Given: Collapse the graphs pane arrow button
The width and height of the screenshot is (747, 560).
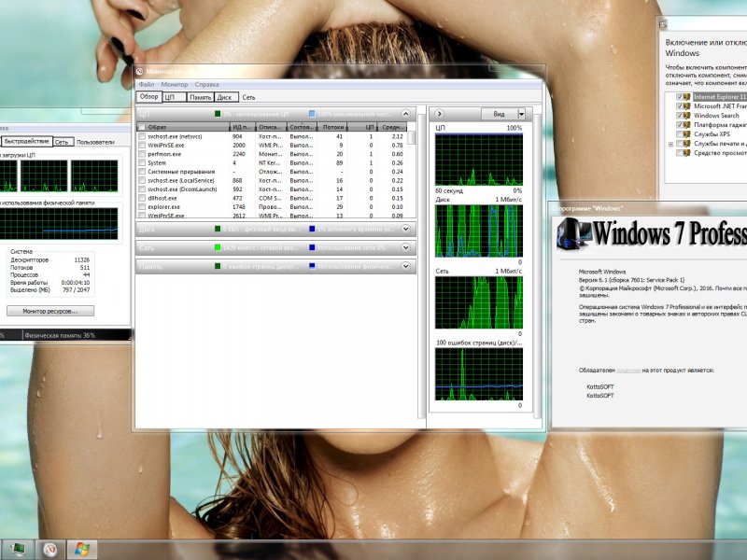Looking at the screenshot, I should (439, 114).
